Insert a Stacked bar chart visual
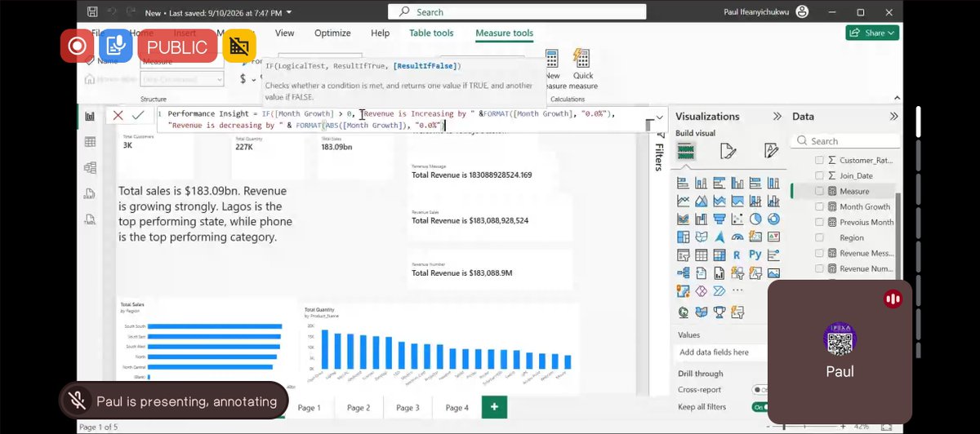Viewport: 980px width, 434px height. coord(683,183)
